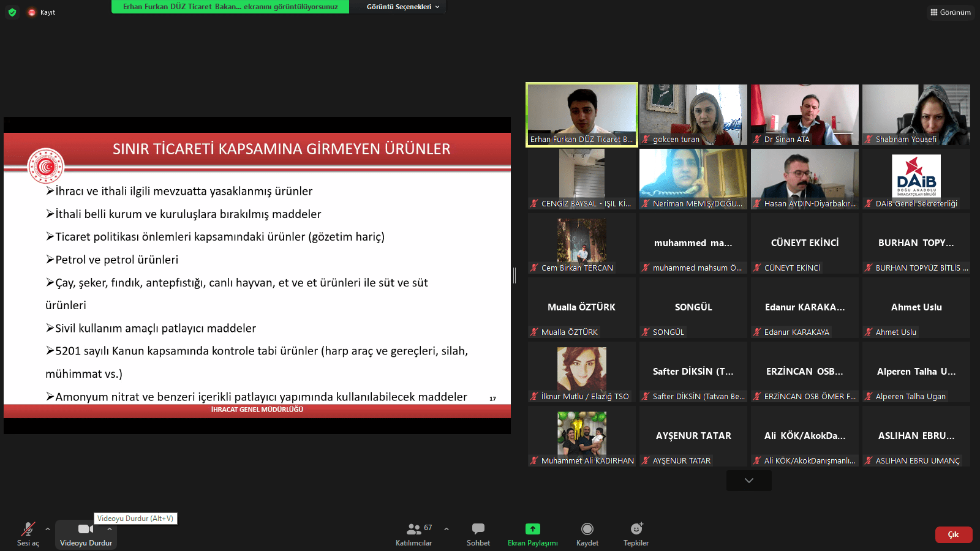The width and height of the screenshot is (980, 551).
Task: Open the Katılımcılar participants panel
Action: click(x=414, y=534)
